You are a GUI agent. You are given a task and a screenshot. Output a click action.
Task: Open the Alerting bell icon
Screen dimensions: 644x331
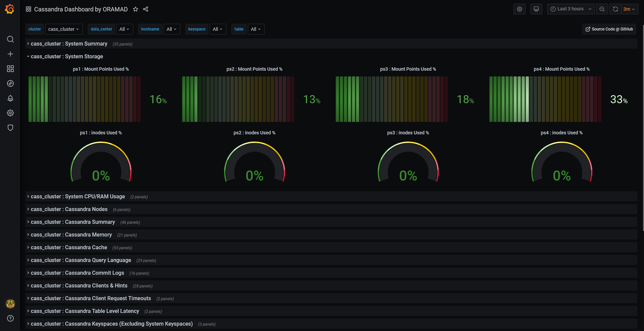10,98
